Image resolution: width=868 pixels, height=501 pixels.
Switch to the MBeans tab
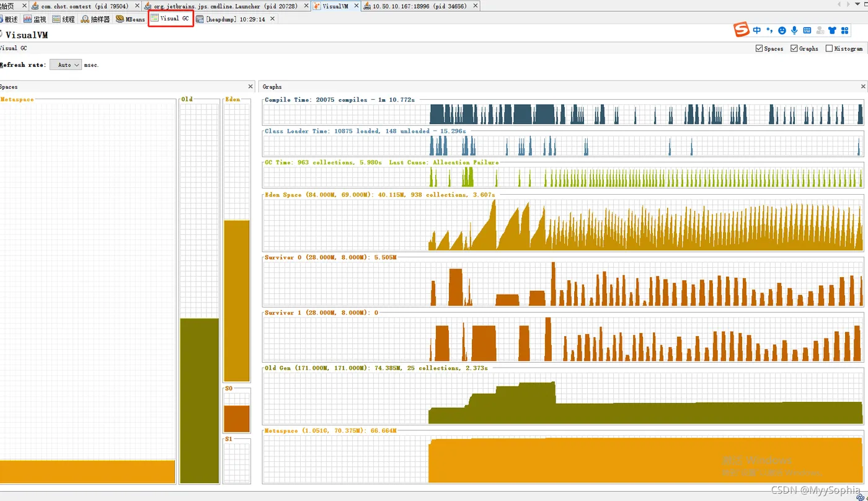[x=130, y=19]
